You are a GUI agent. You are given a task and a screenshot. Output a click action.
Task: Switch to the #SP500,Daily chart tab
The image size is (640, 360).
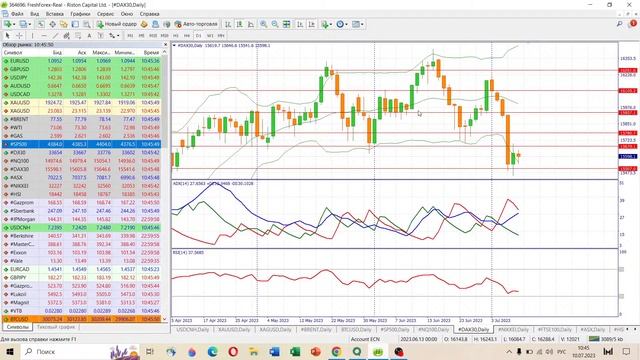pyautogui.click(x=394, y=329)
